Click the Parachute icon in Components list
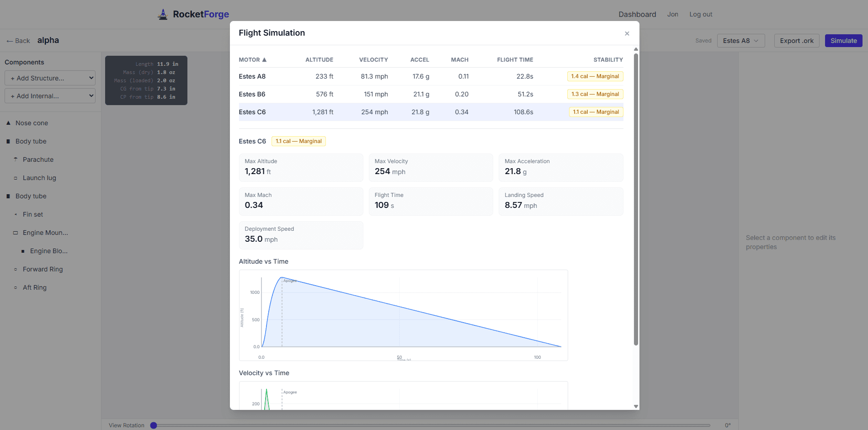 point(15,159)
